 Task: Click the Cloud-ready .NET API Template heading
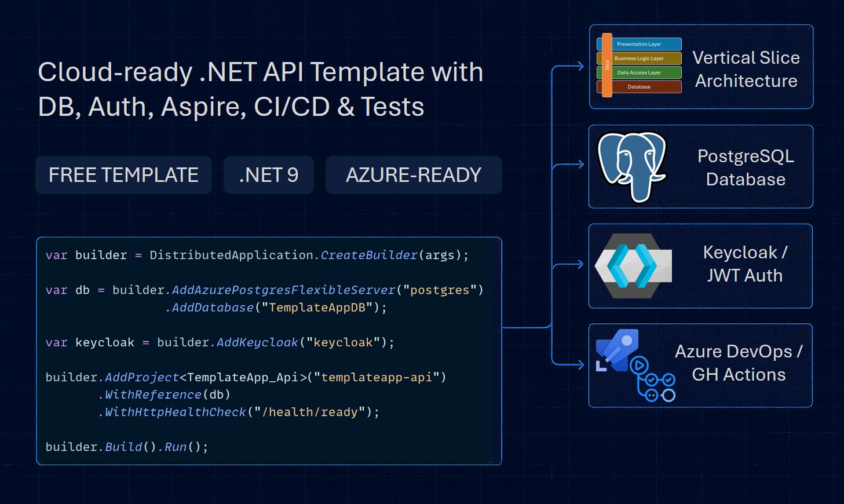tap(261, 89)
